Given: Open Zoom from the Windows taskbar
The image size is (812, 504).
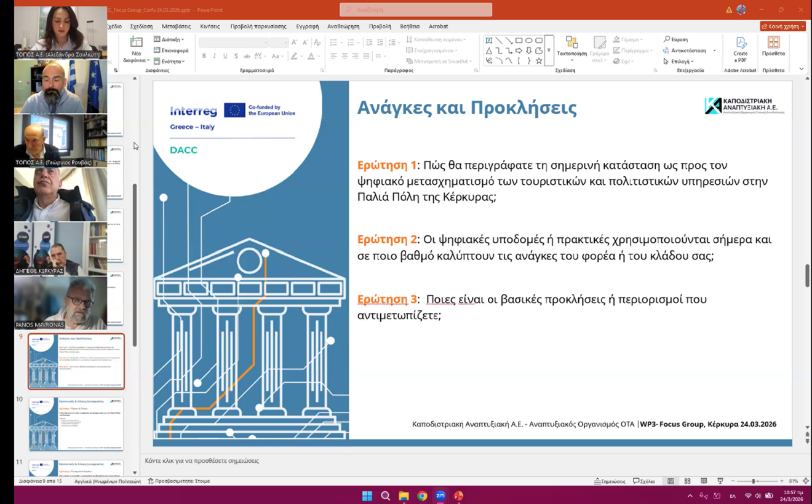Looking at the screenshot, I should pos(440,496).
